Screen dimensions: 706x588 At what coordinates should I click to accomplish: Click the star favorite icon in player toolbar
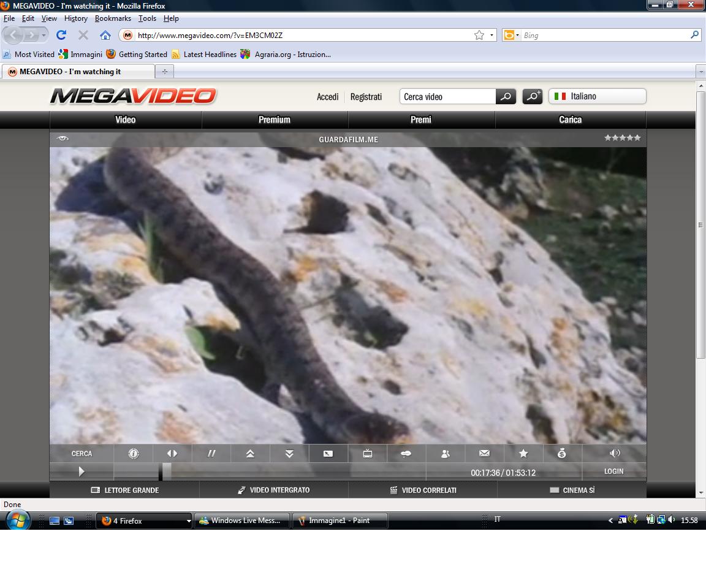point(523,454)
